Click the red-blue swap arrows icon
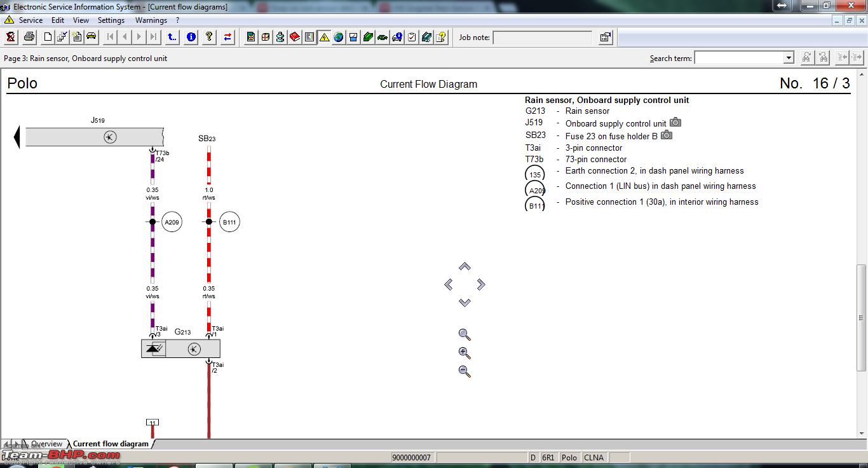The width and height of the screenshot is (868, 468). pos(227,37)
